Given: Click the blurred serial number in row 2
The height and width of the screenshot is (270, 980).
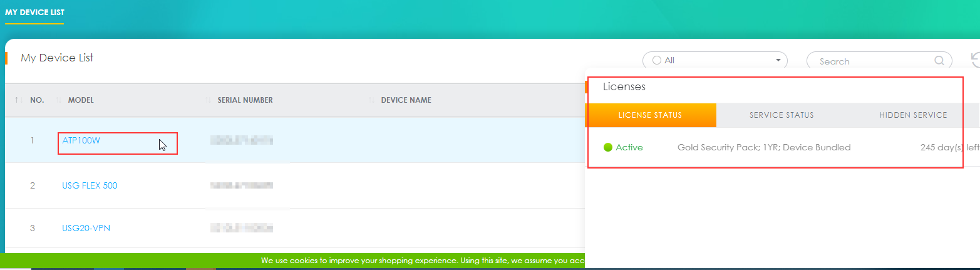Looking at the screenshot, I should point(242,185).
